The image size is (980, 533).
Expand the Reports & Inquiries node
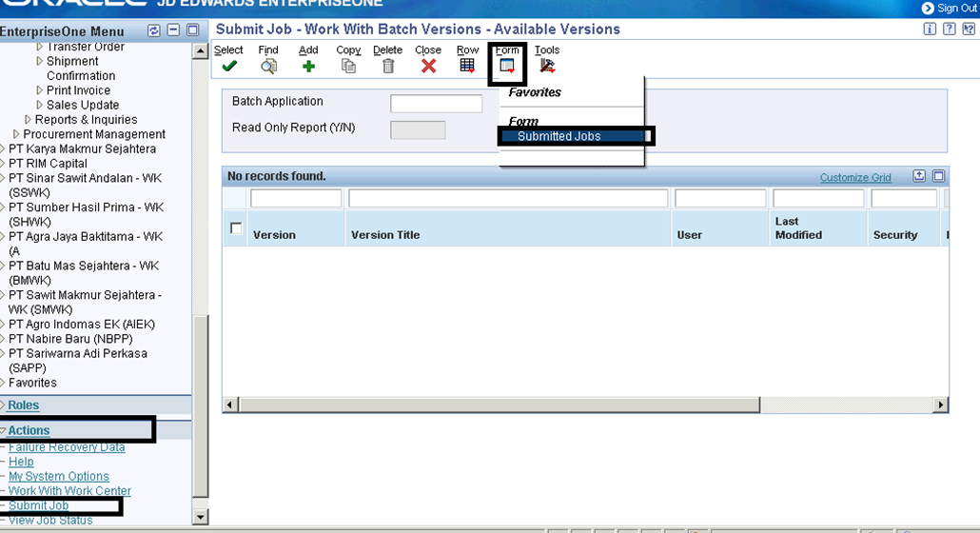click(x=28, y=119)
